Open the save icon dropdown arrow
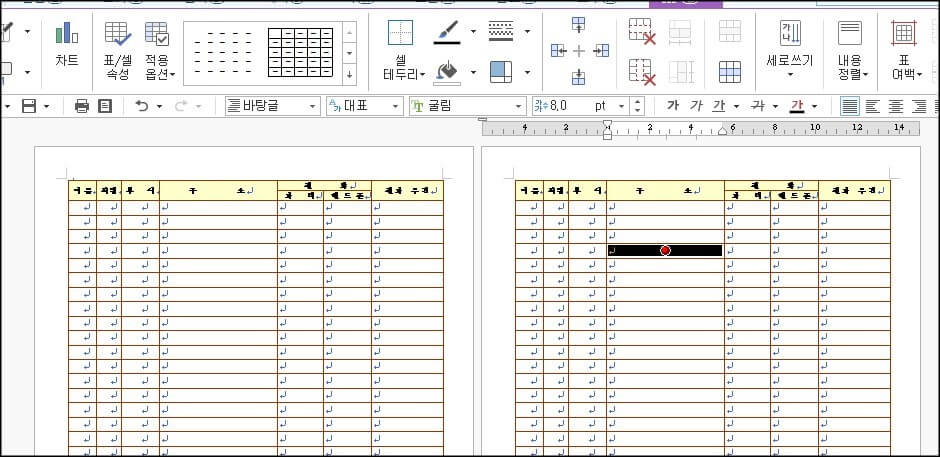This screenshot has height=457, width=940. (46, 107)
